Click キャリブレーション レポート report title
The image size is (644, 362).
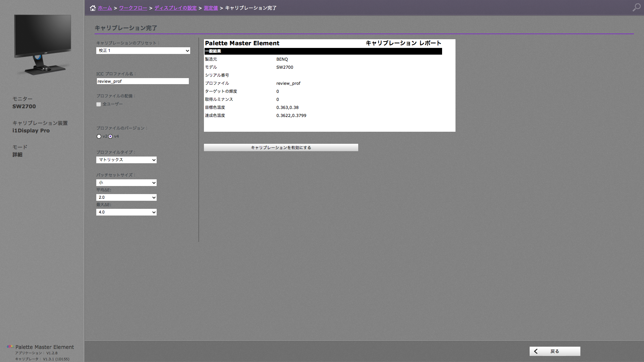[404, 43]
